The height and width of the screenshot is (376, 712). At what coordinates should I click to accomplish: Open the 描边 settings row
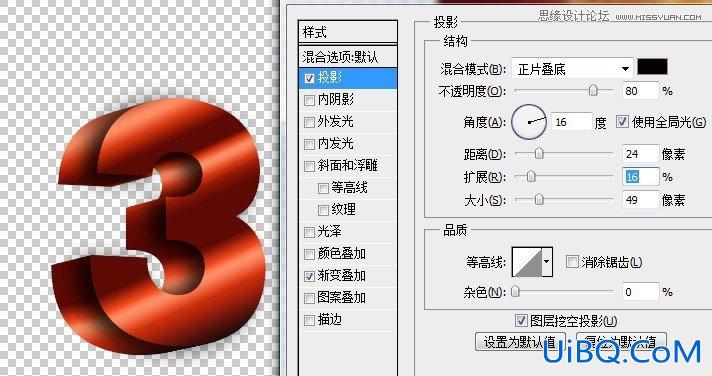[x=348, y=320]
